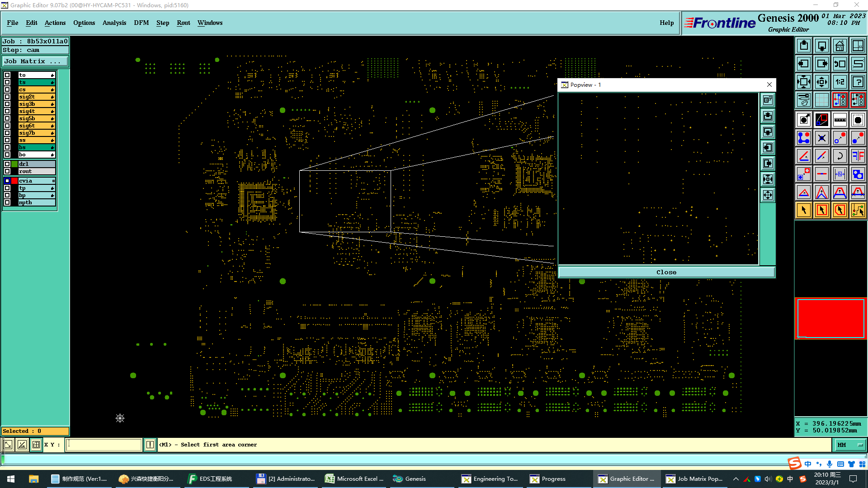Open the question mark help icon
Screen dimensions: 868x488
point(858,82)
